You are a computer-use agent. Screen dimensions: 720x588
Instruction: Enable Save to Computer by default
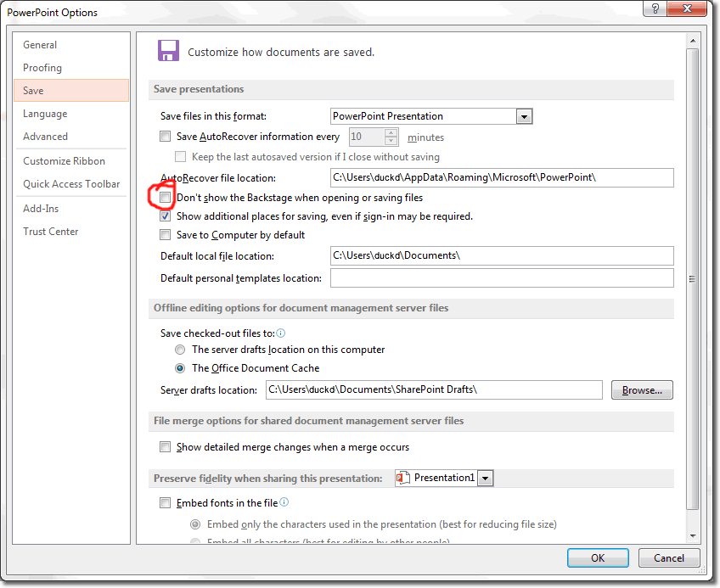point(165,234)
